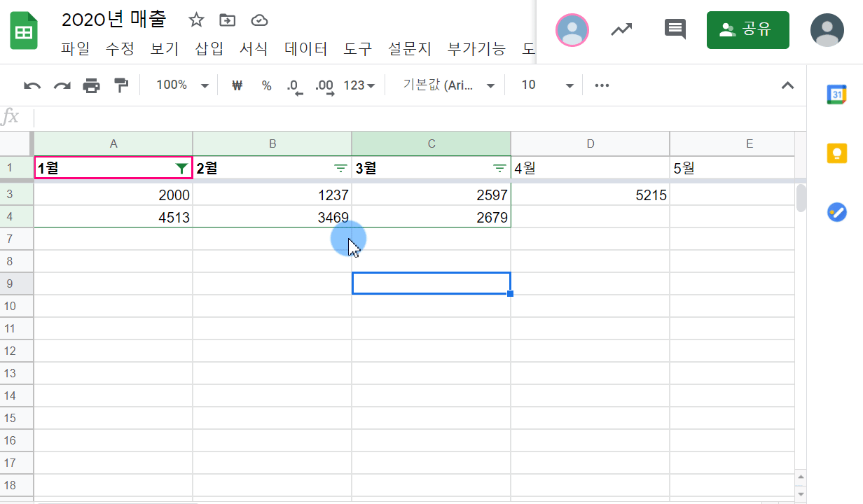This screenshot has width=863, height=504.
Task: Click cell with value 2679
Action: pos(431,217)
